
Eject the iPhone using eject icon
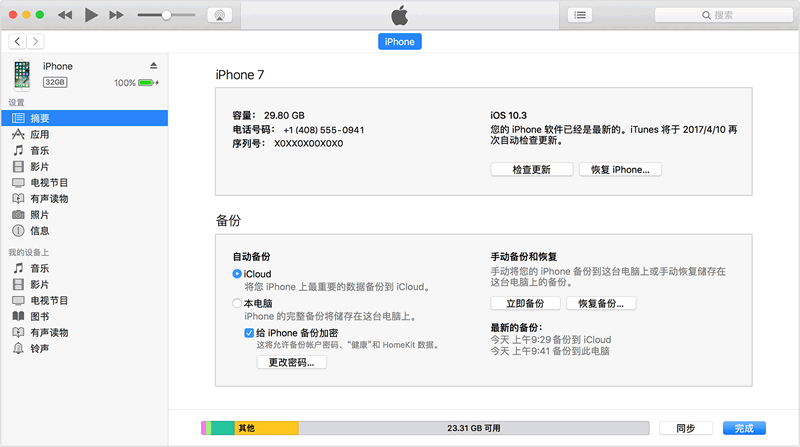click(153, 66)
